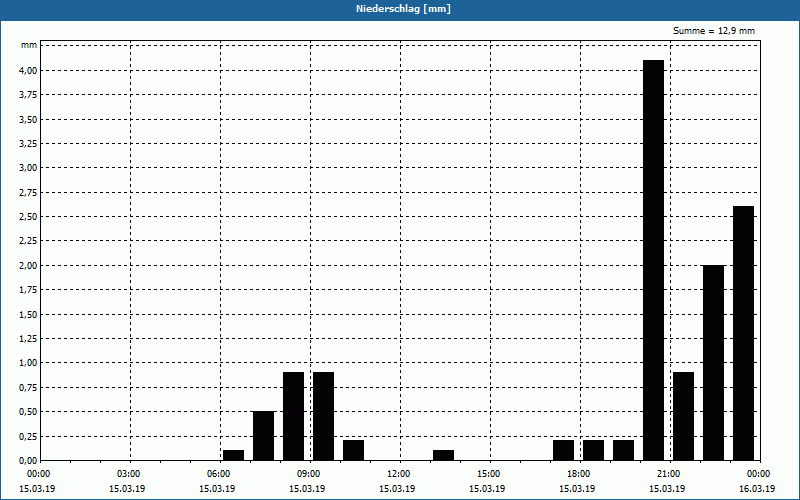Click the 3,00 y-axis value

(x=28, y=168)
